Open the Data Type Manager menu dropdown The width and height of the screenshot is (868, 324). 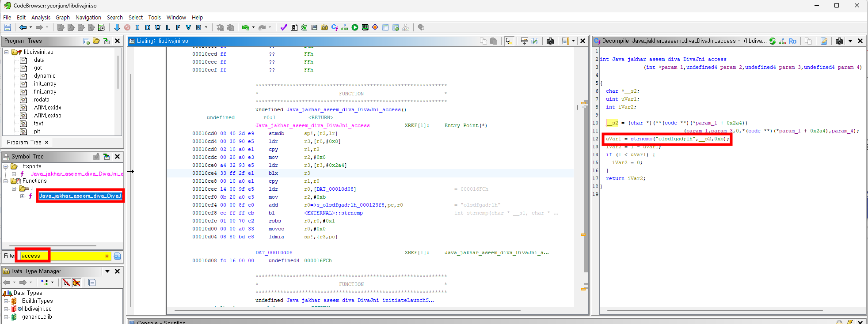click(107, 271)
